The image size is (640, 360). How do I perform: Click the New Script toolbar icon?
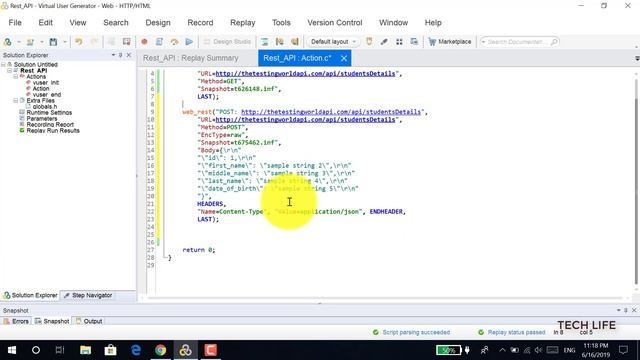(7, 42)
